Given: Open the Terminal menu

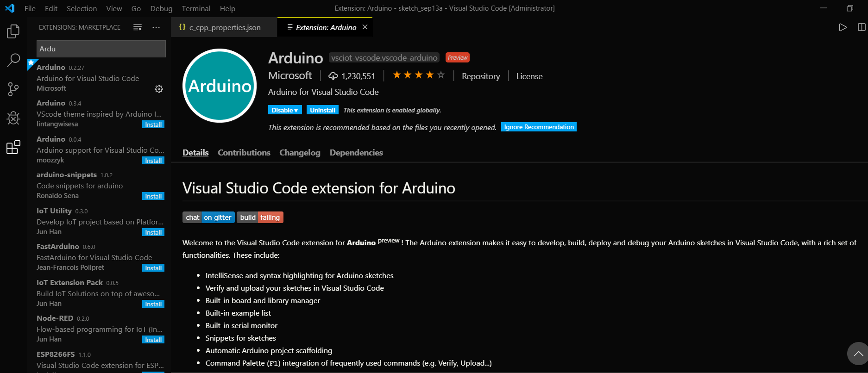Looking at the screenshot, I should click(x=196, y=8).
